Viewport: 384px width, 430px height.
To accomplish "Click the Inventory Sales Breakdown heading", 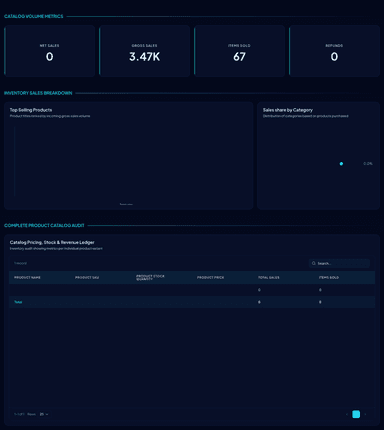I will 38,93.
